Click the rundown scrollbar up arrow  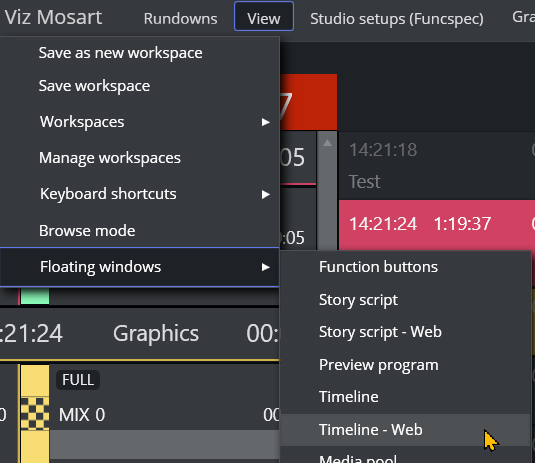click(327, 143)
